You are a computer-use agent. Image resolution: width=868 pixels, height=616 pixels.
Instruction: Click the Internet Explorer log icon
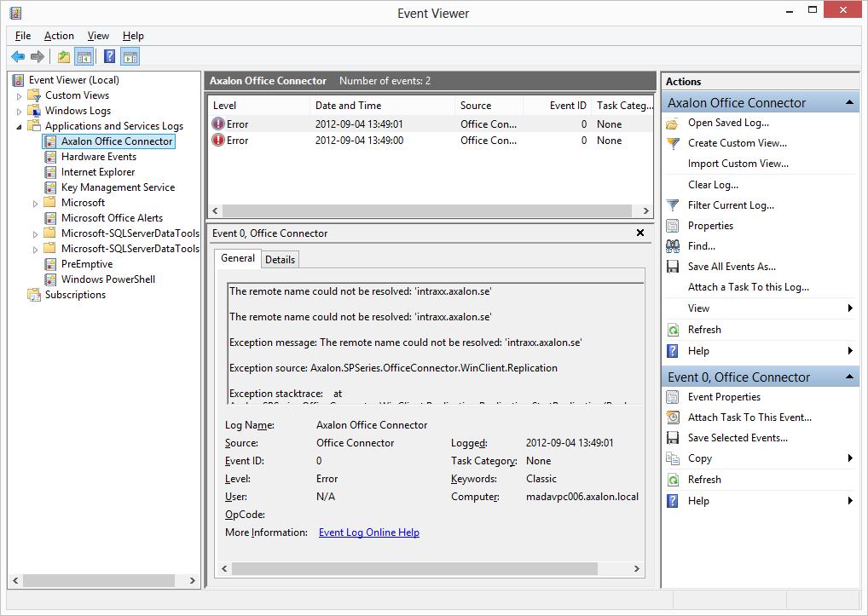(50, 172)
